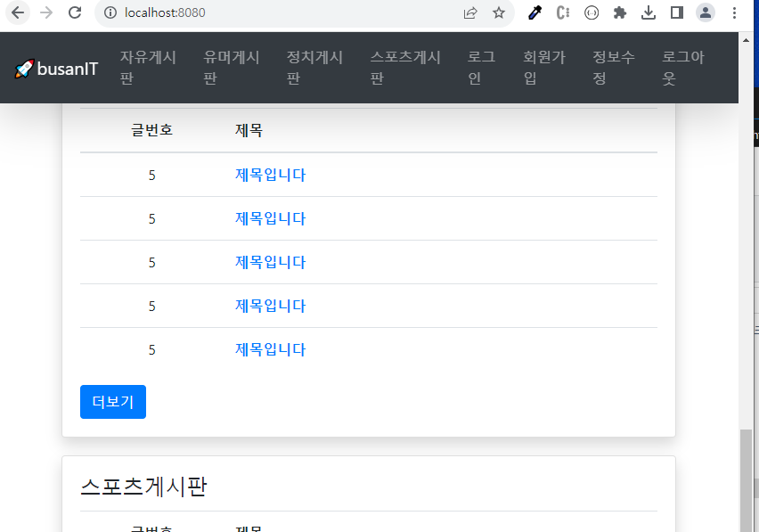
Task: Open the round extension icon
Action: coord(592,12)
